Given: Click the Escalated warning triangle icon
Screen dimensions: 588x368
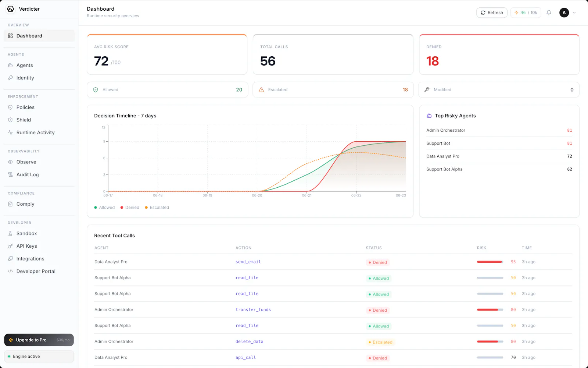Looking at the screenshot, I should 261,90.
